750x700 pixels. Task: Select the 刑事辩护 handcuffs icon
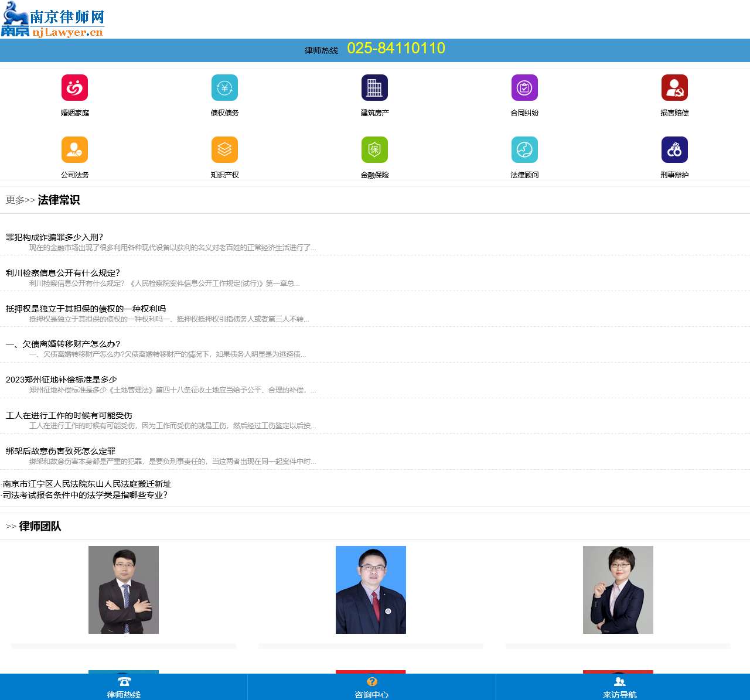point(674,150)
